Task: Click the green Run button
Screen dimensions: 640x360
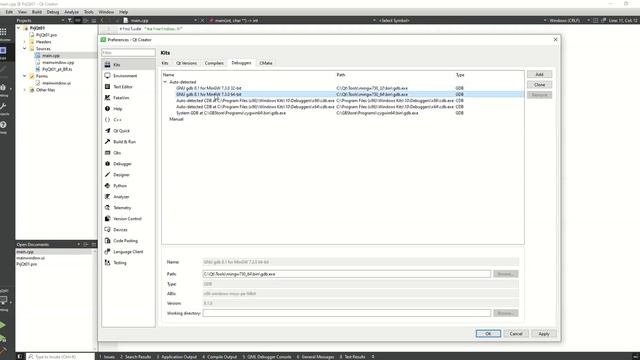Action: 3,325
